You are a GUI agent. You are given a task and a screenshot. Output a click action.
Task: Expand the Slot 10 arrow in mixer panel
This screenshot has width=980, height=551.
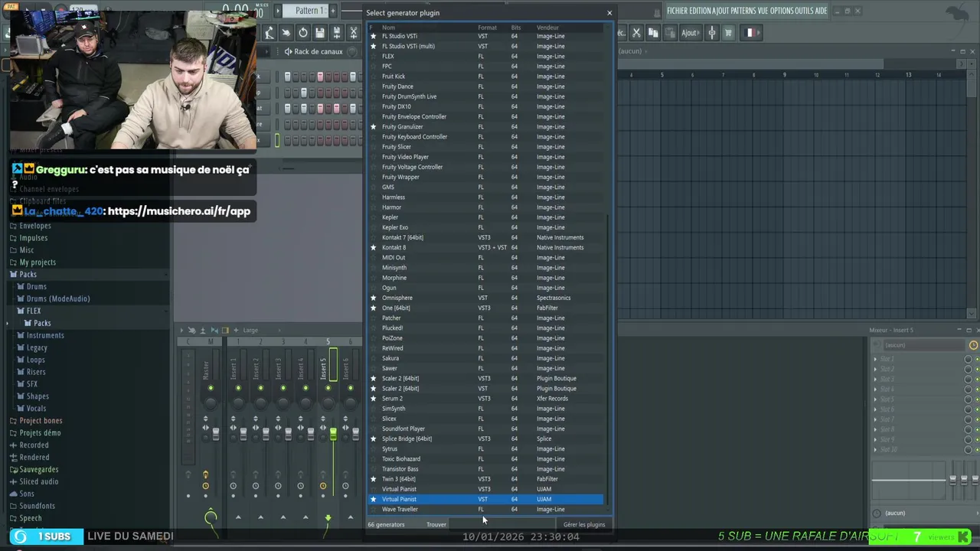point(876,449)
